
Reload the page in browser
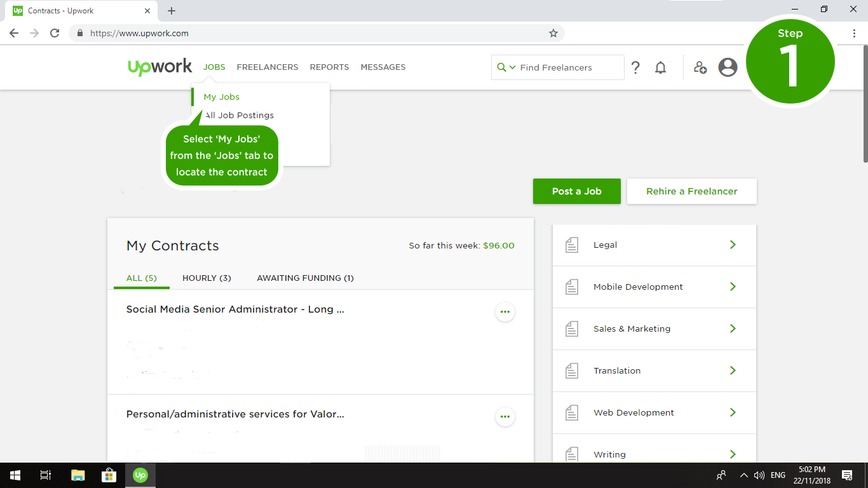[55, 33]
